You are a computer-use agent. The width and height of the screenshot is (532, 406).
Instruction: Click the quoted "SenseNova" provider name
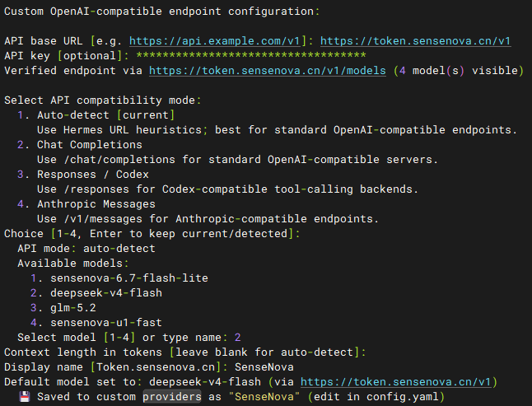(264, 396)
